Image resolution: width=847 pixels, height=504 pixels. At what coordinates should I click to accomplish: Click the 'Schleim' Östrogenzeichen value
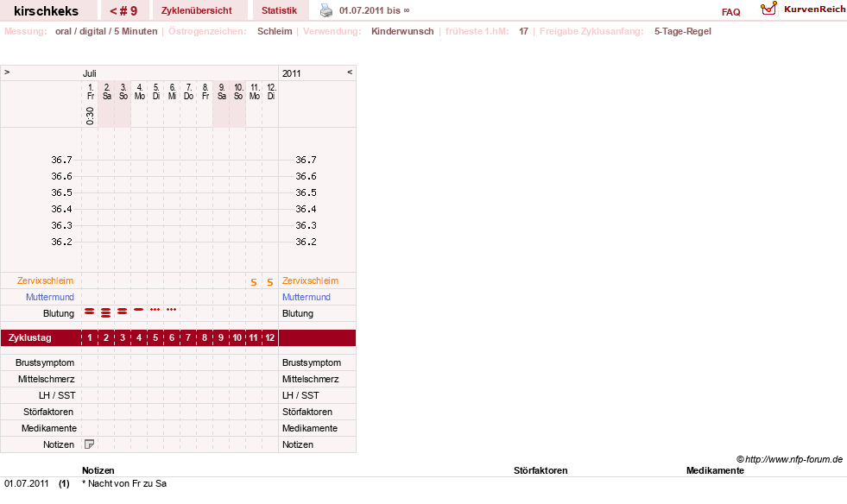[275, 31]
